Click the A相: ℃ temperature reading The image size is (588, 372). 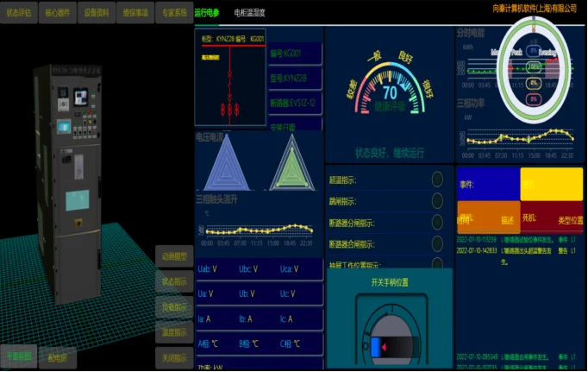click(208, 344)
